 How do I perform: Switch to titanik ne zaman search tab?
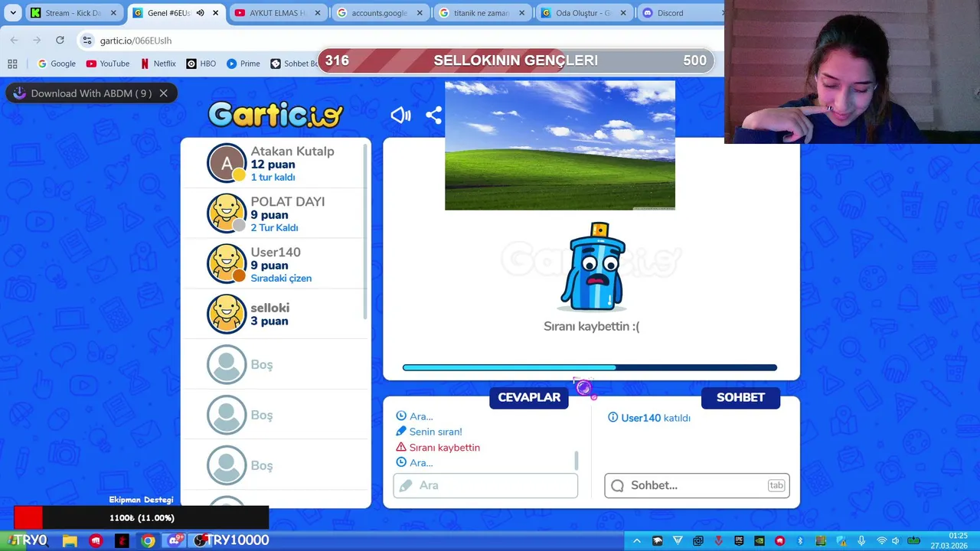click(x=482, y=13)
